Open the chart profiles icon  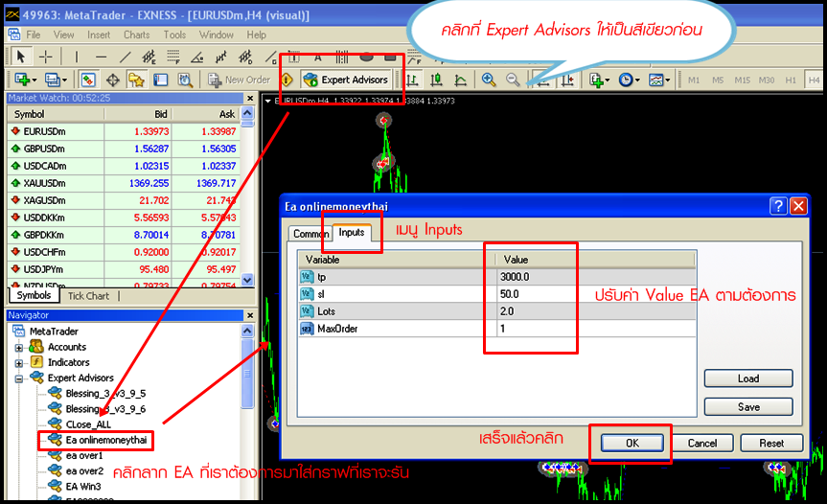point(55,80)
